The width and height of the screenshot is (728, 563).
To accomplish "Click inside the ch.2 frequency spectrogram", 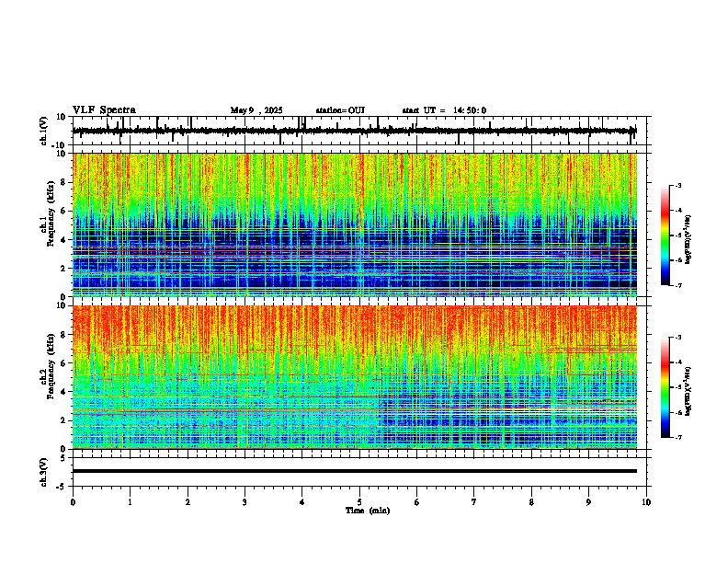I will [x=355, y=377].
